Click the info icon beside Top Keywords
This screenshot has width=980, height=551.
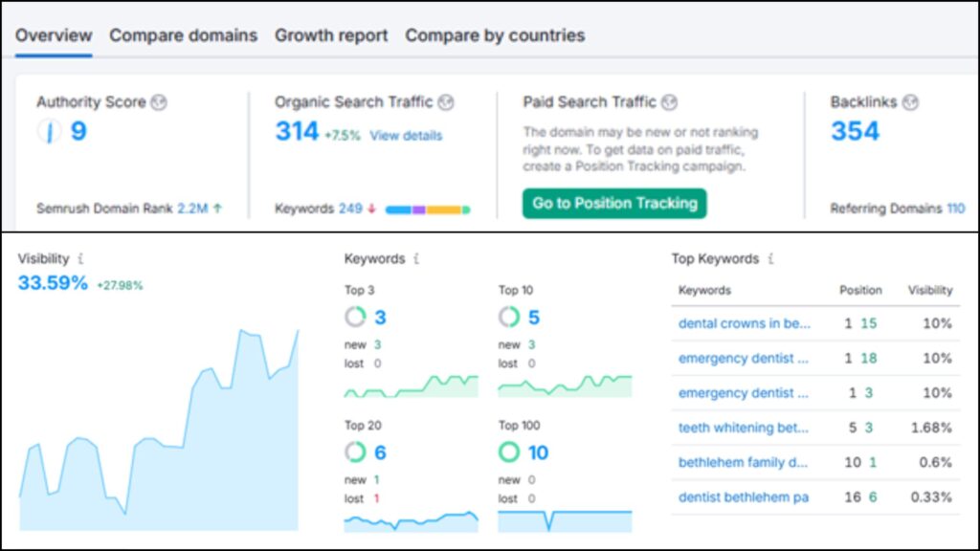(x=770, y=258)
